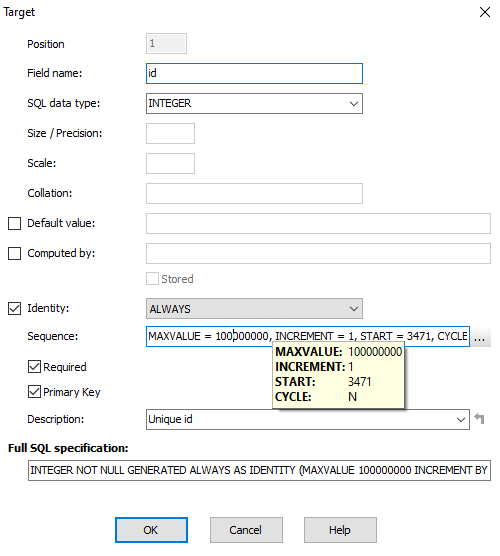
Task: Confirm with the OK button
Action: [x=151, y=530]
